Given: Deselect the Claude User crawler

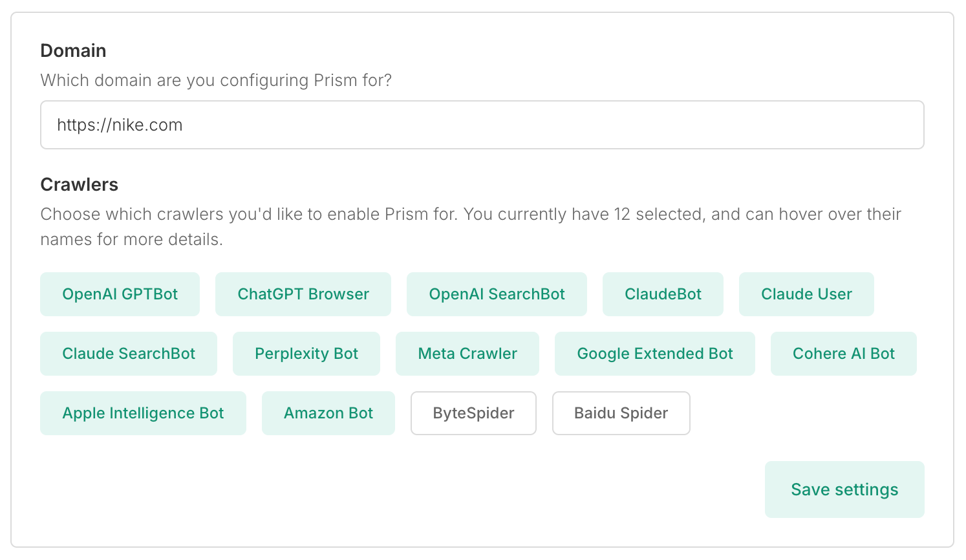Looking at the screenshot, I should click(x=806, y=294).
